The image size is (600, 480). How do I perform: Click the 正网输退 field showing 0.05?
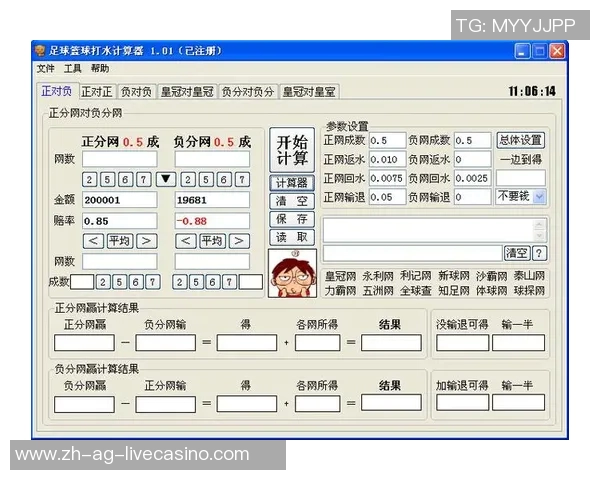(x=387, y=197)
